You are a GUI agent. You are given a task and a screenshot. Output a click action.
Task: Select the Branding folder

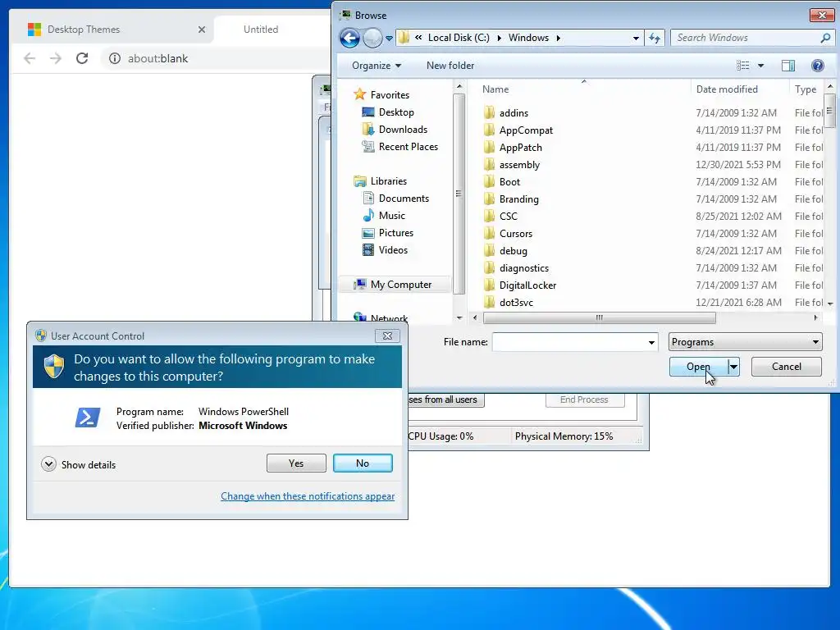(518, 199)
